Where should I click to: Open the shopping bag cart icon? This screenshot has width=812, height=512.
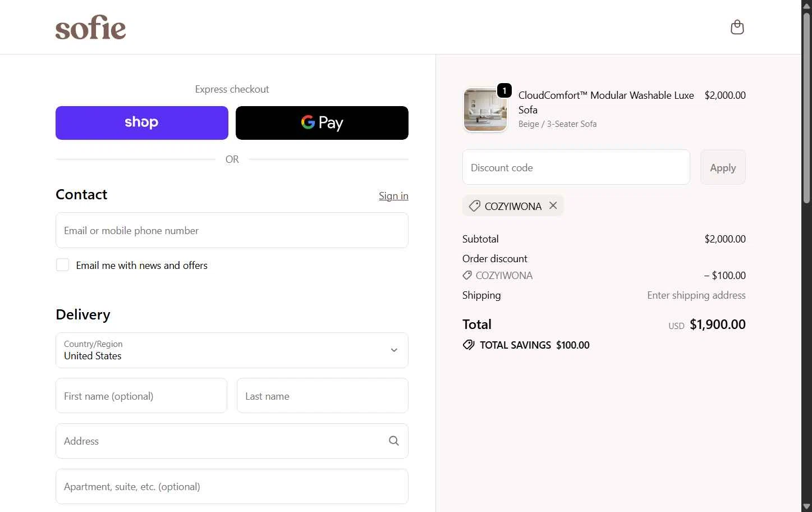click(737, 27)
